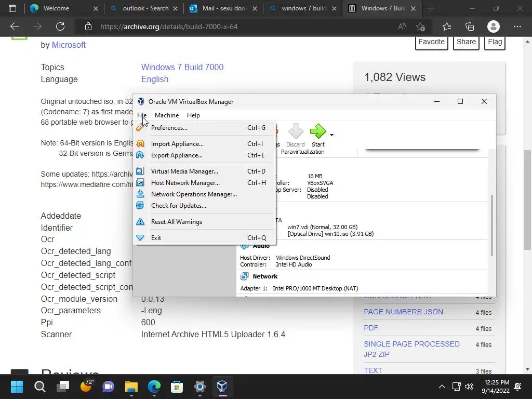Open the browser profile avatar
The image size is (532, 399).
pos(494,27)
